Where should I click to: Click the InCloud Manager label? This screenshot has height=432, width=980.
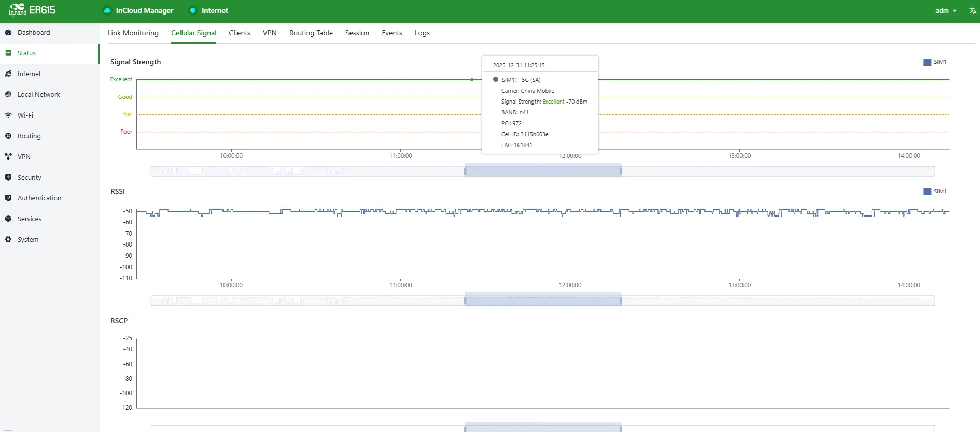tap(145, 10)
